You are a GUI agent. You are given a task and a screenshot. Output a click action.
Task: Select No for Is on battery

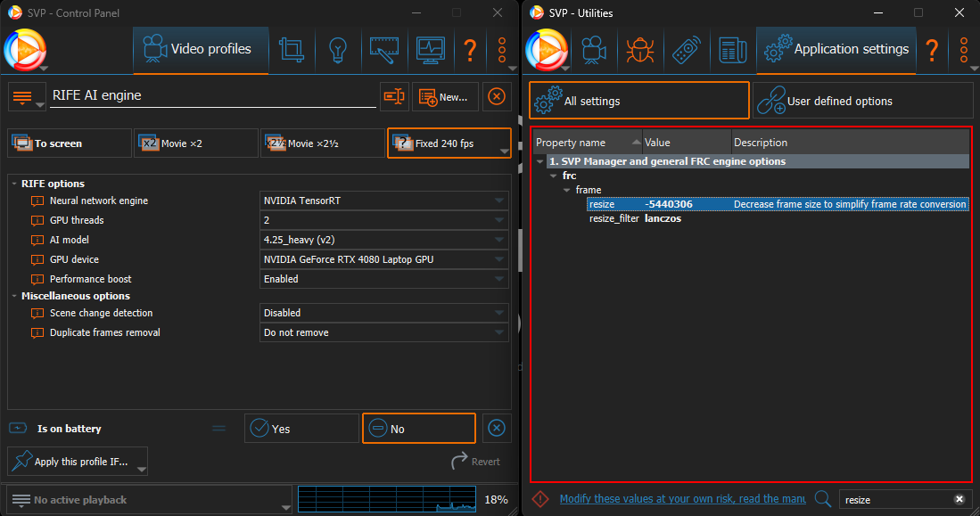[419, 429]
